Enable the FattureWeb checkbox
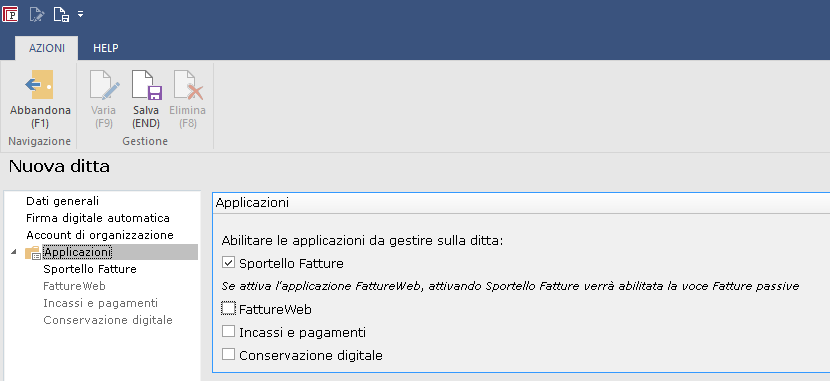The height and width of the screenshot is (381, 830). [x=228, y=308]
